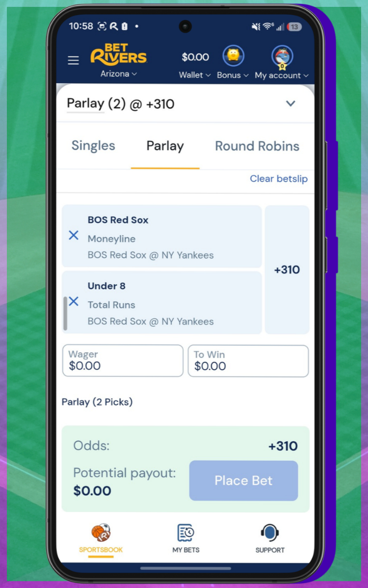368x588 pixels.
Task: Open the Bonus avatar icon
Action: tap(233, 56)
